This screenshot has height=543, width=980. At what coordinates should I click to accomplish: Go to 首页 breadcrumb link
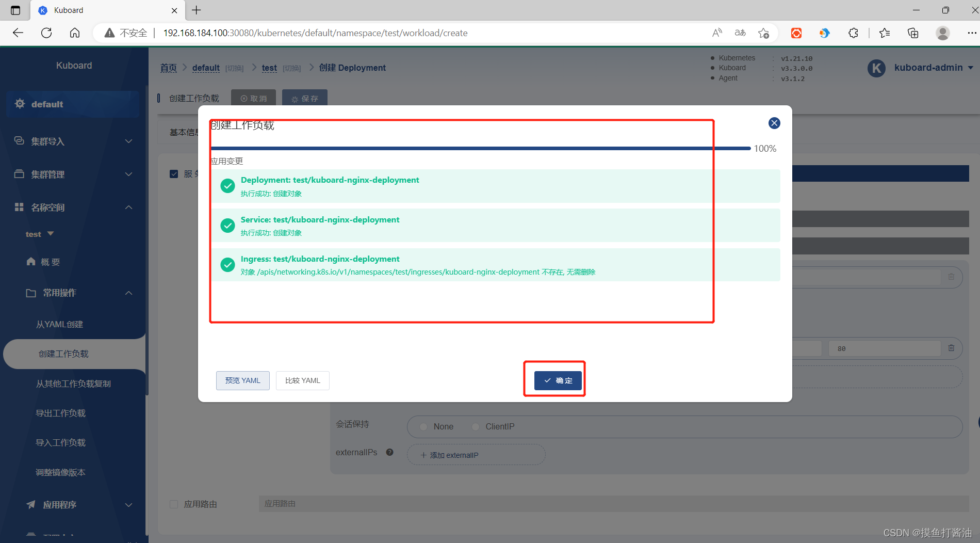pos(168,68)
